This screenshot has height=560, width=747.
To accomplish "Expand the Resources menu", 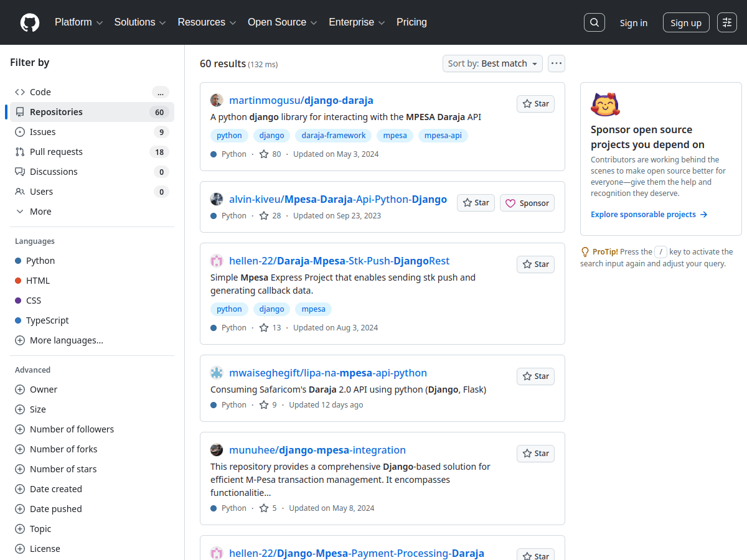I will 207,22.
